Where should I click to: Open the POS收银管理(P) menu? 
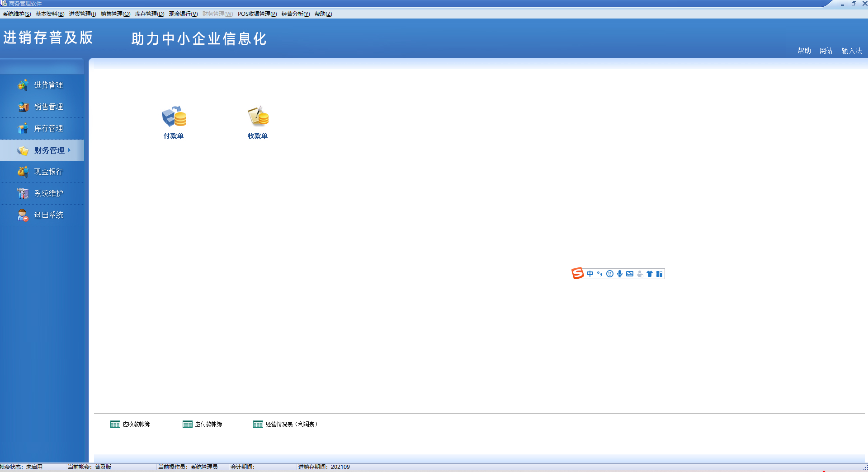[257, 14]
